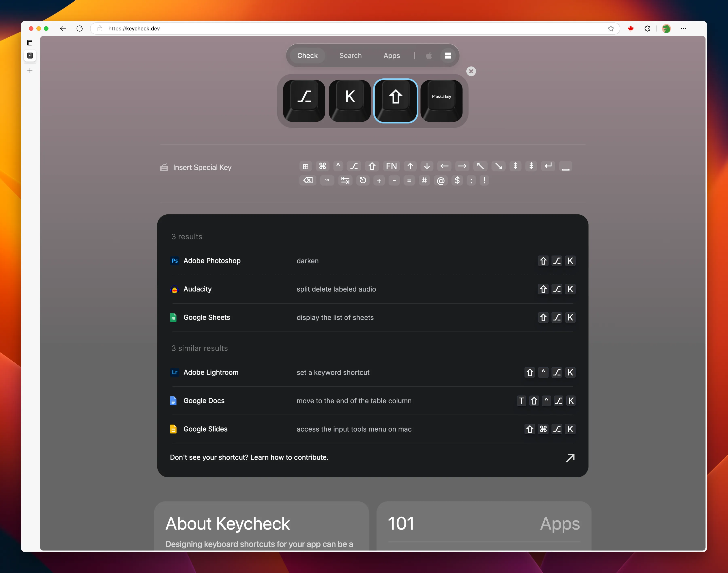Insert the Page Up key

tap(515, 166)
